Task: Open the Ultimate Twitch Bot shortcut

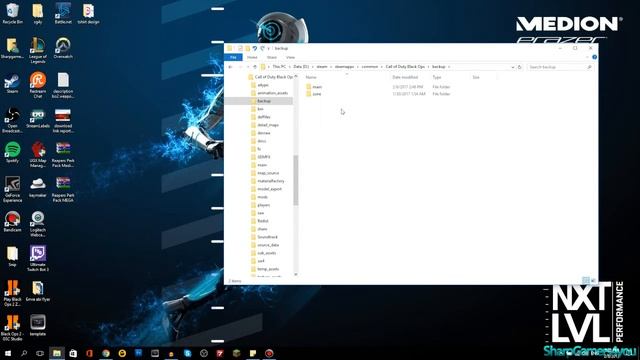Action: tap(38, 258)
